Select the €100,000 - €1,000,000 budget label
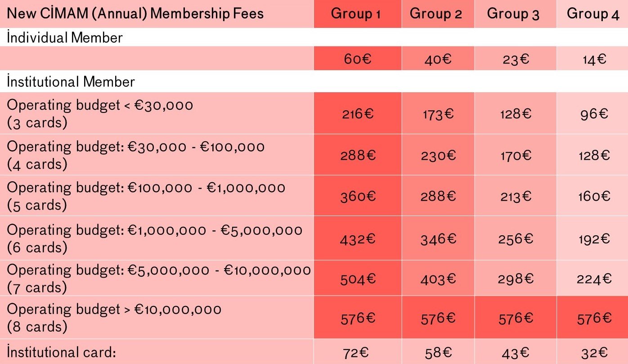This screenshot has height=364, width=628. tap(146, 196)
